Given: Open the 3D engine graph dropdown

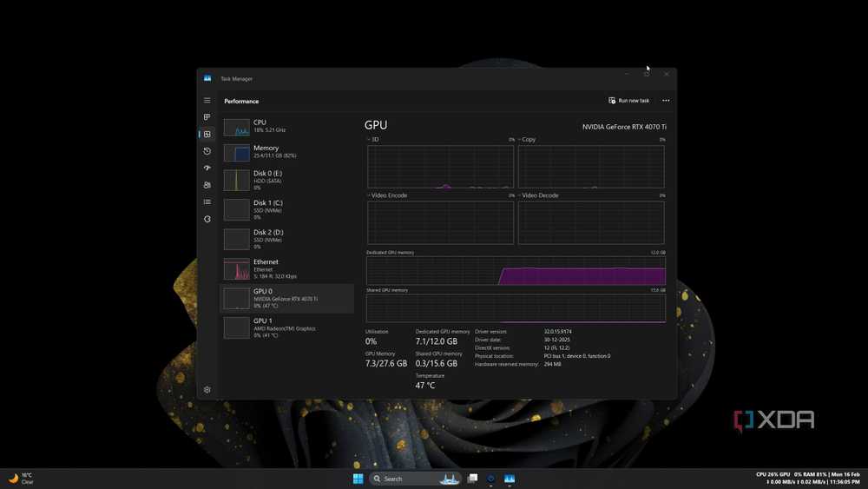Looking at the screenshot, I should [x=373, y=140].
